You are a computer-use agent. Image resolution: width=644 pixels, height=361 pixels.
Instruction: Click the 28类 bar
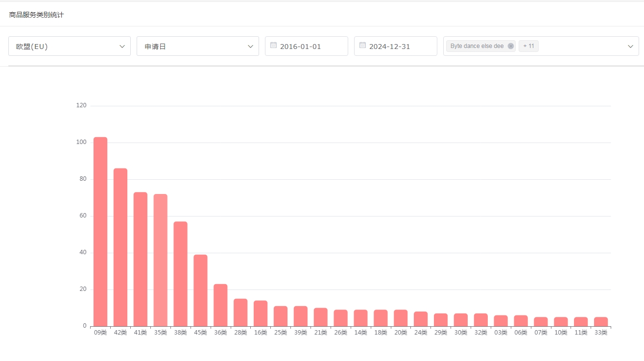(240, 313)
